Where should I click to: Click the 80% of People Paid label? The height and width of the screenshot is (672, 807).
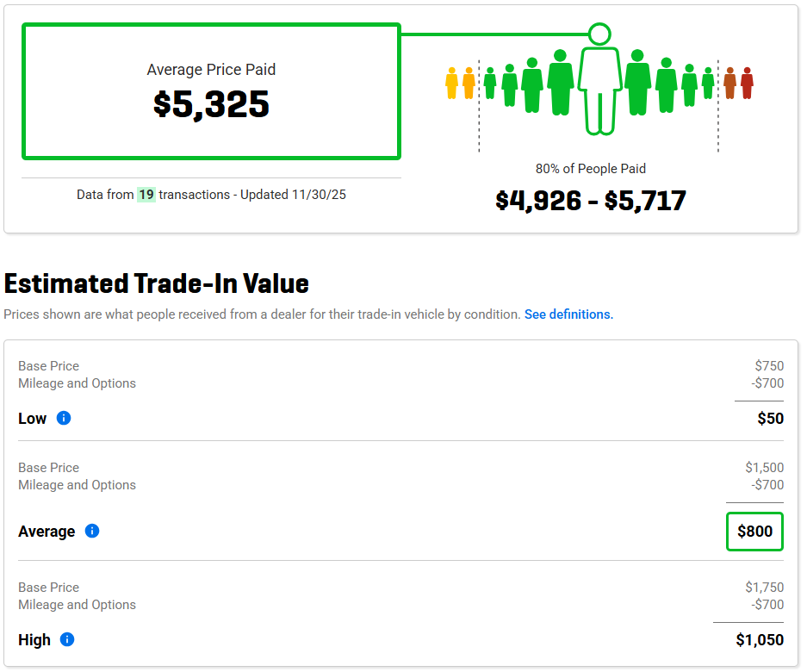(591, 169)
